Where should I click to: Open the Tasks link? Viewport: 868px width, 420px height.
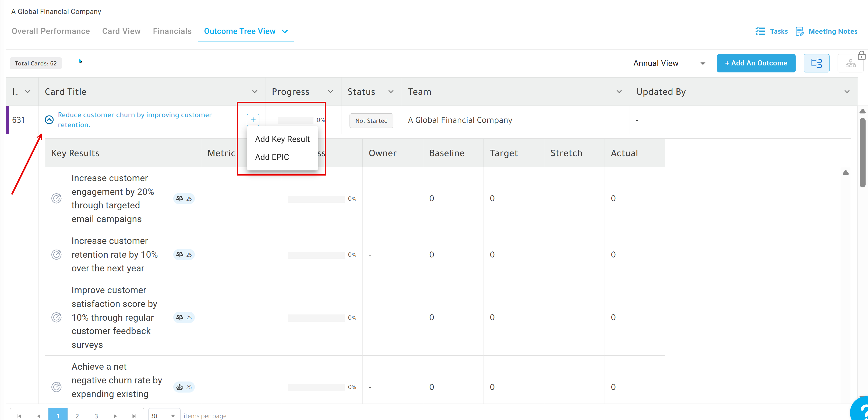pos(779,31)
